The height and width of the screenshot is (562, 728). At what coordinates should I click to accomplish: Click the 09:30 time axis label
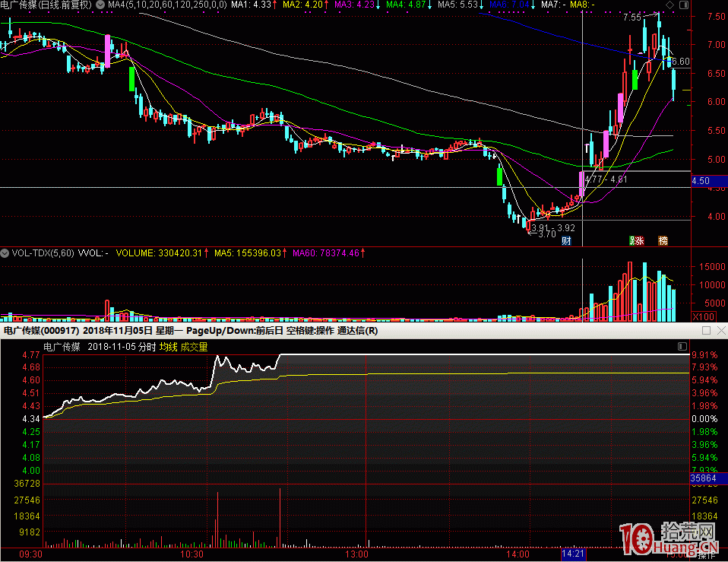[30, 554]
